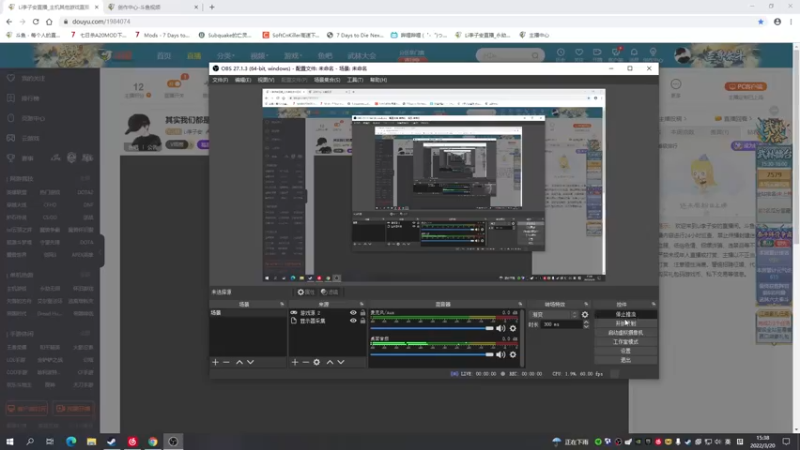Expand the '游戏' dropdown in Douyu navigation
Image resolution: width=800 pixels, height=450 pixels.
tap(292, 56)
